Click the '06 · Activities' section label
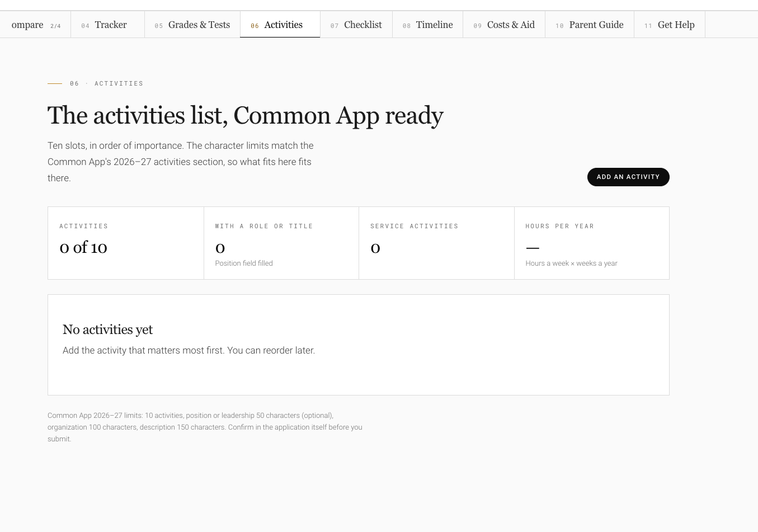The width and height of the screenshot is (758, 532). 106,83
